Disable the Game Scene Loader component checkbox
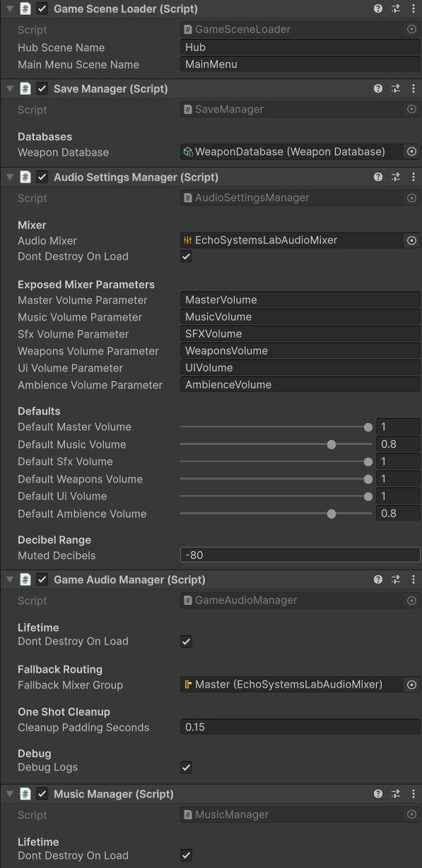Image resolution: width=422 pixels, height=868 pixels. tap(42, 9)
